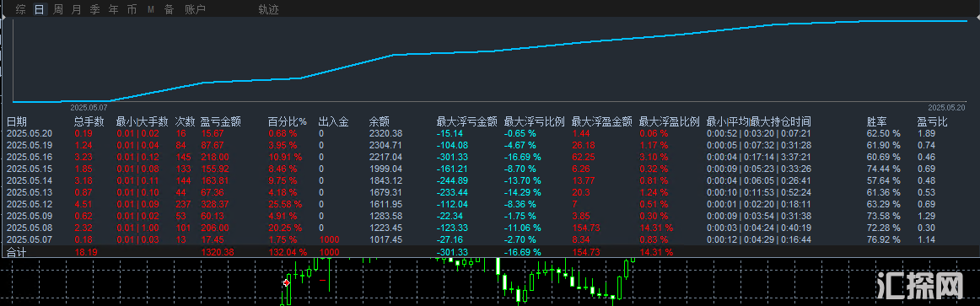This screenshot has height=306, width=980.
Task: Click profit ratio value 1.29
Action: click(x=926, y=216)
